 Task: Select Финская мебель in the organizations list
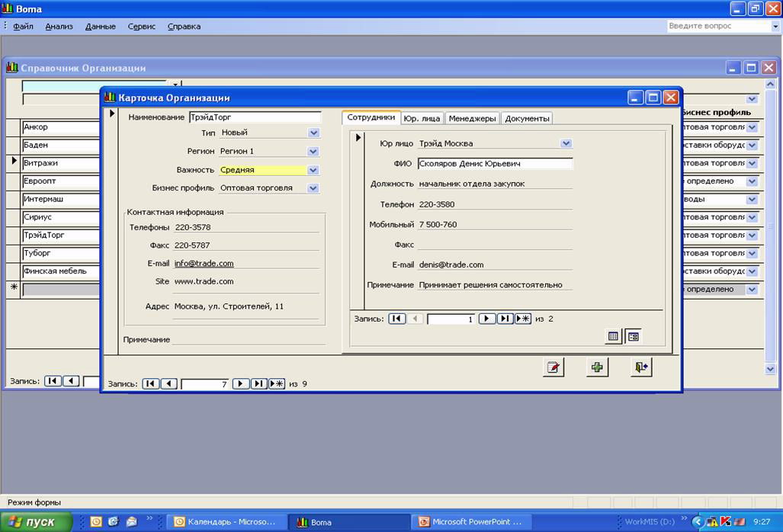coord(61,271)
